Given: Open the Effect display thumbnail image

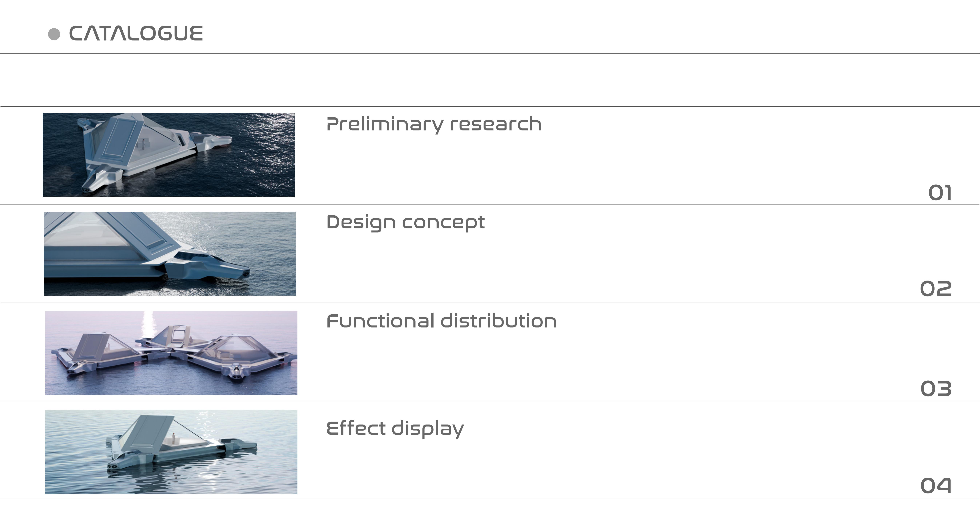Looking at the screenshot, I should coord(171,452).
